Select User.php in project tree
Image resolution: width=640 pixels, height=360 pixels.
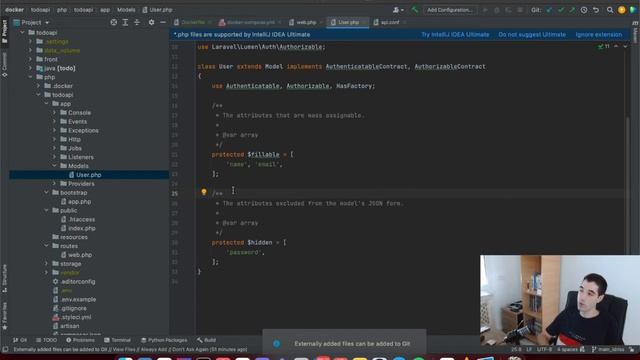[89, 175]
